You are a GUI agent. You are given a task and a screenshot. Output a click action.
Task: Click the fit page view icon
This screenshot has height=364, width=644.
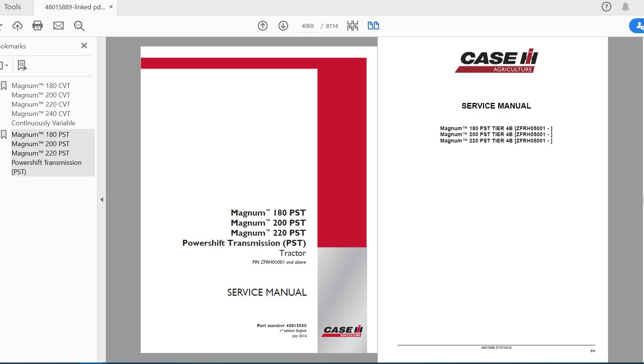coord(353,26)
